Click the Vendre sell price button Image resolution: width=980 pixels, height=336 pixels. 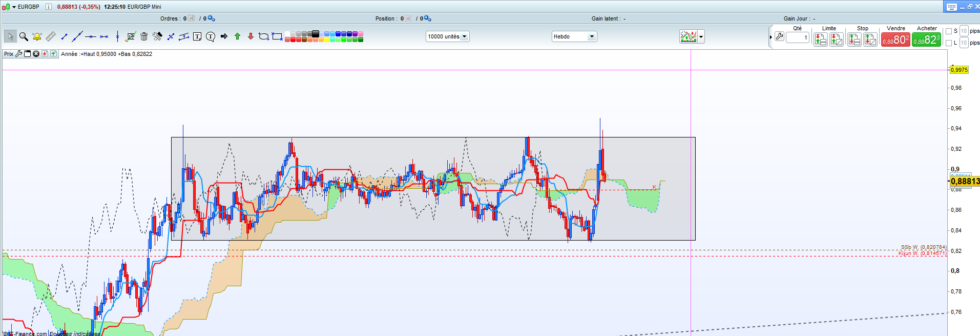pyautogui.click(x=895, y=40)
